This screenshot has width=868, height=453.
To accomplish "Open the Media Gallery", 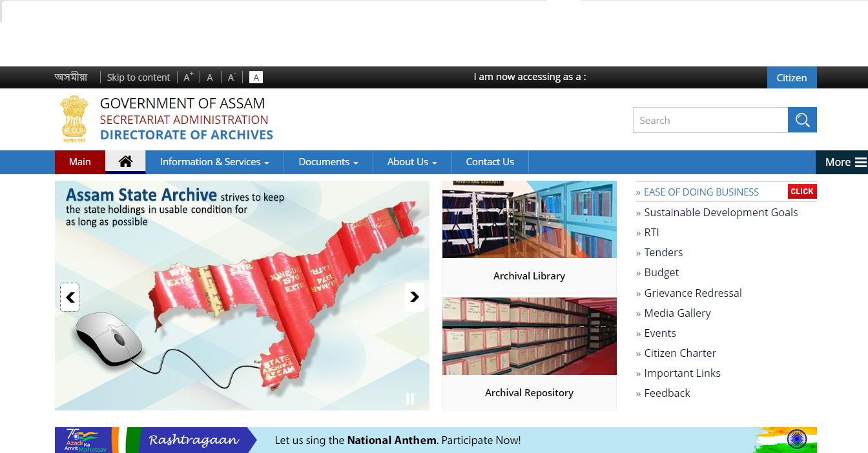I will pos(677,313).
